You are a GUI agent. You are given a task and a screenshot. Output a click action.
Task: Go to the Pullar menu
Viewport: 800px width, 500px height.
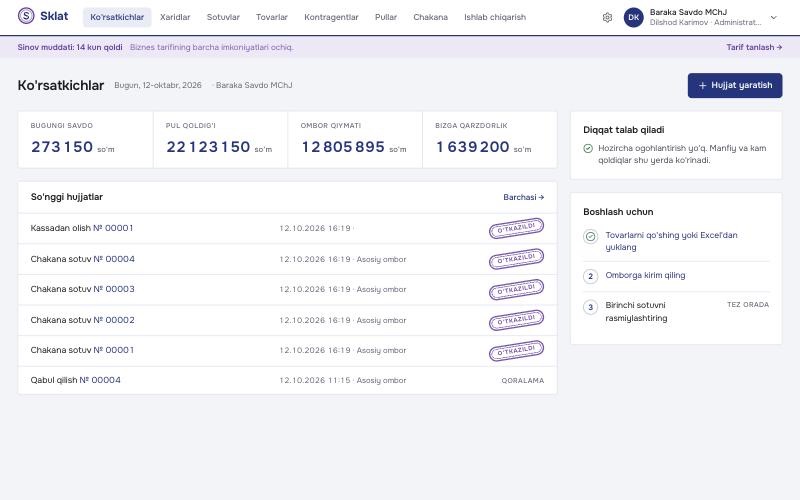click(x=386, y=17)
